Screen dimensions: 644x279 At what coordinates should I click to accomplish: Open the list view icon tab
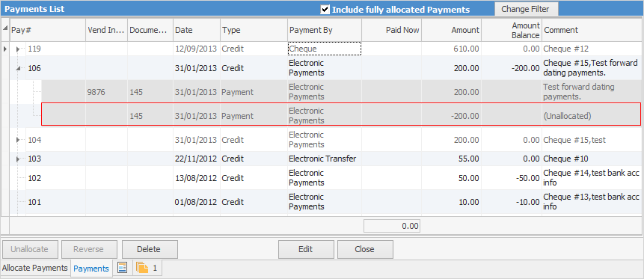pos(123,268)
